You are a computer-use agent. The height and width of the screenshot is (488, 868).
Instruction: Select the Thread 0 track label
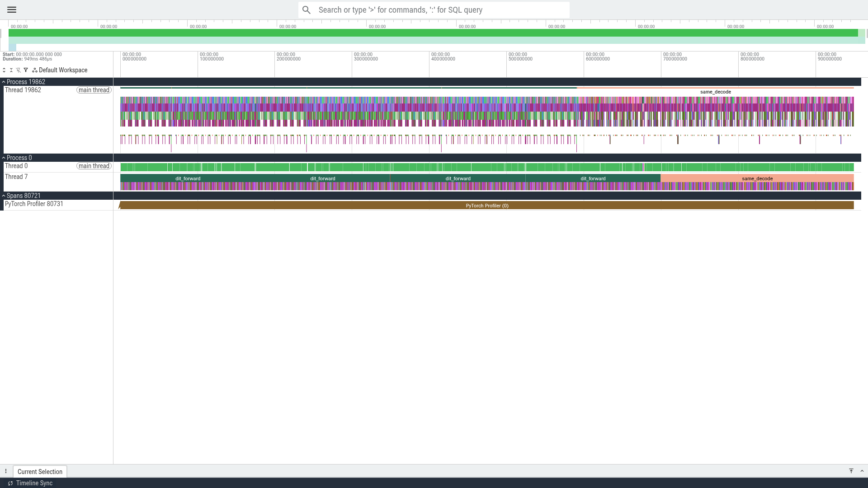pos(16,166)
